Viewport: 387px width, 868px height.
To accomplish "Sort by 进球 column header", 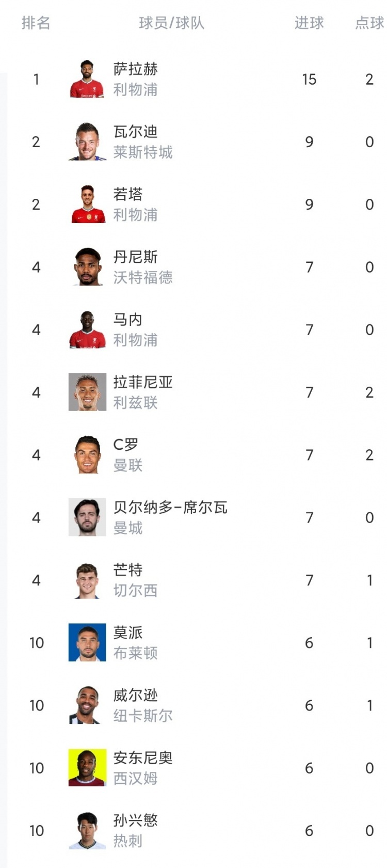I will [x=309, y=23].
